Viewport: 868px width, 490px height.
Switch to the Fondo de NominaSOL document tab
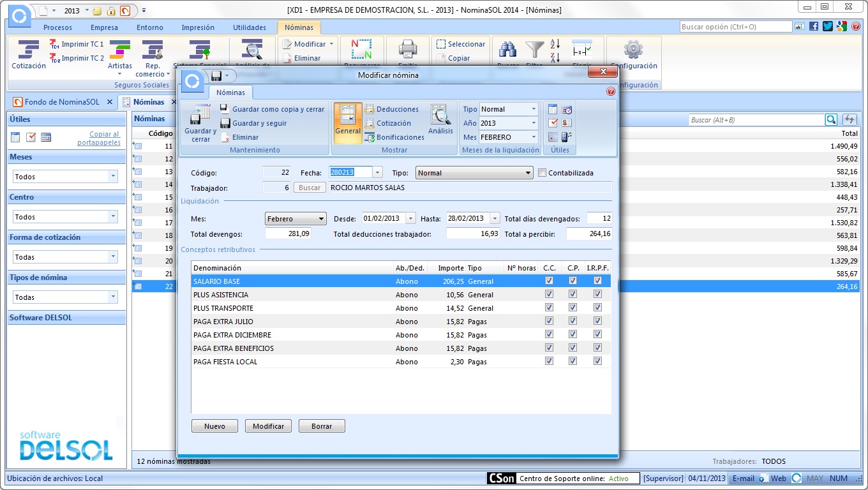[x=61, y=102]
